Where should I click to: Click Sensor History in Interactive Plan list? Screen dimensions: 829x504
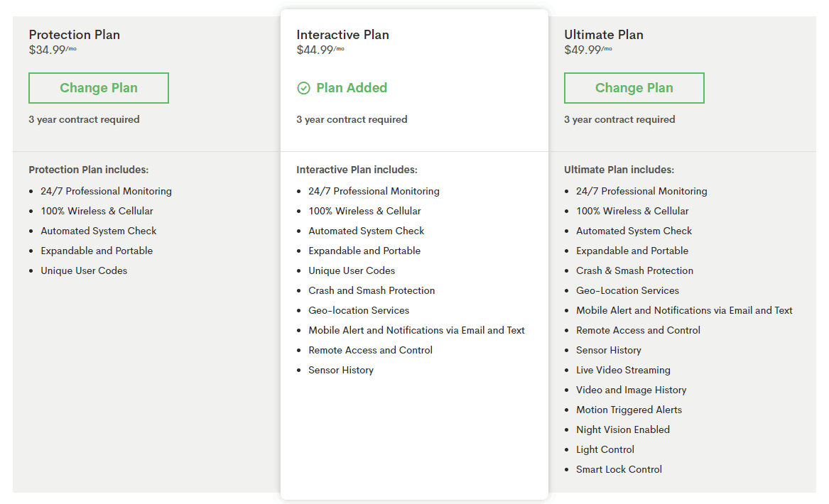(341, 370)
